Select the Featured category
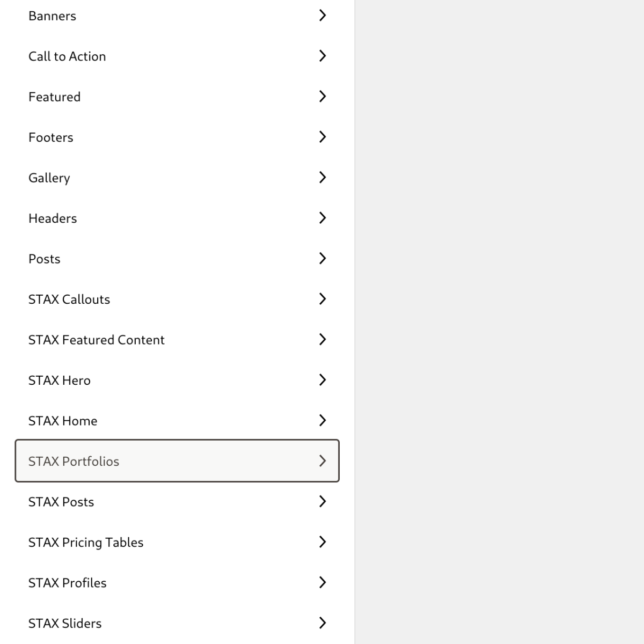Screen dimensions: 644x644 [177, 97]
